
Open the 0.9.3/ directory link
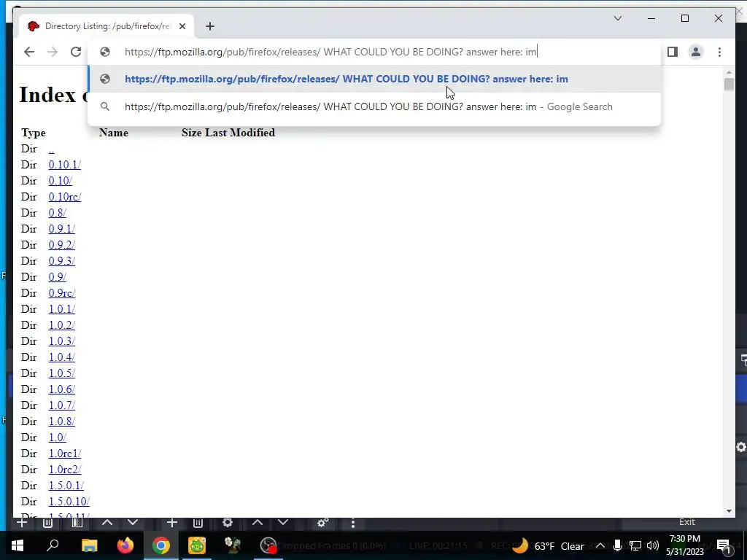point(61,261)
